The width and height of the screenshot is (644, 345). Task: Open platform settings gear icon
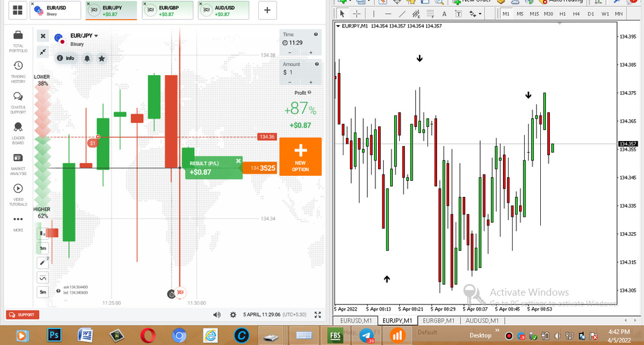pos(233,315)
